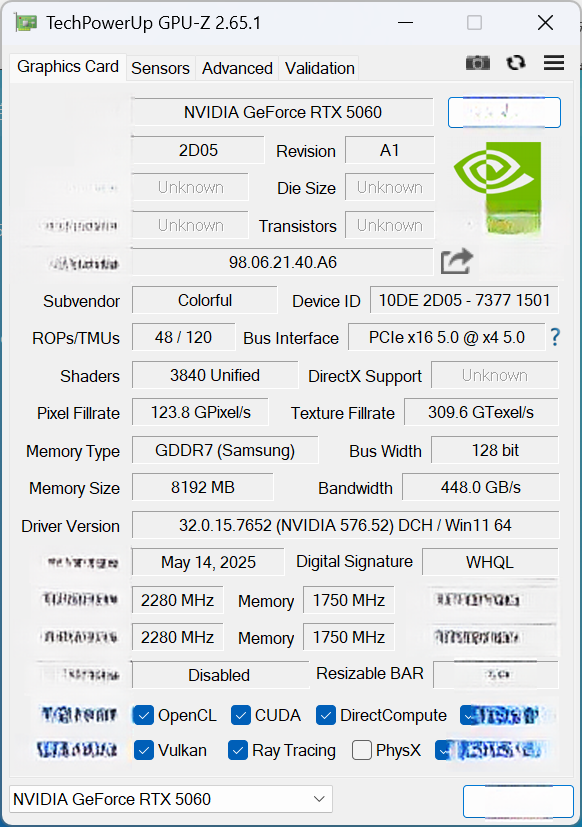582x827 pixels.
Task: Toggle the DirectCompute checkbox
Action: 326,716
